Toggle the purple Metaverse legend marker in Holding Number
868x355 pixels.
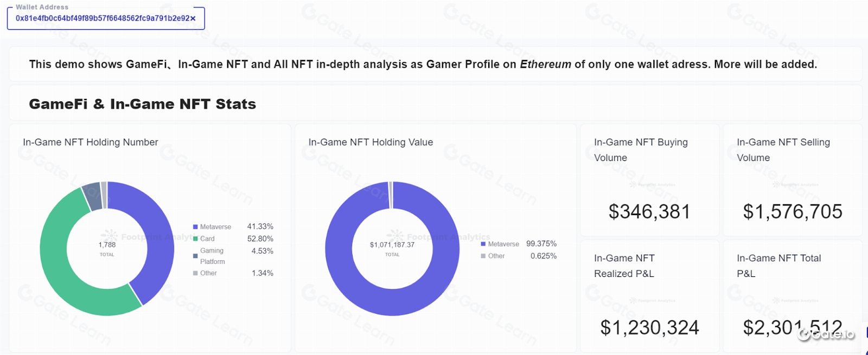195,227
